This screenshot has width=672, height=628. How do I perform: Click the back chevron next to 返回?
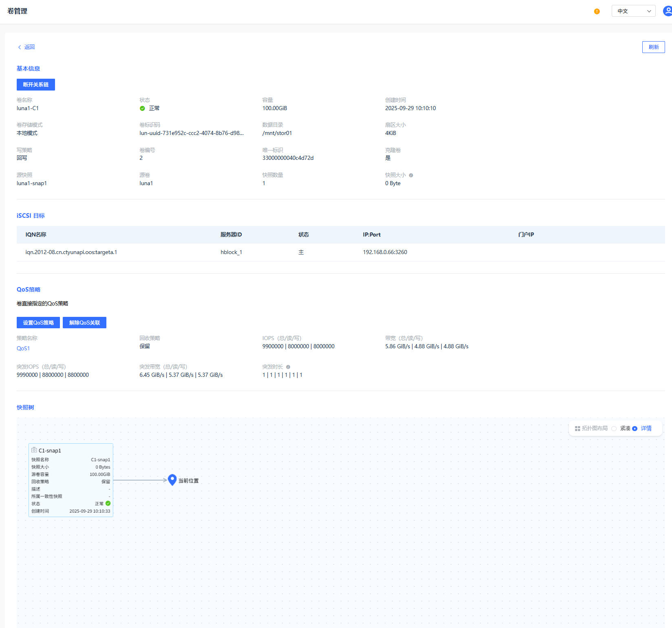(20, 47)
